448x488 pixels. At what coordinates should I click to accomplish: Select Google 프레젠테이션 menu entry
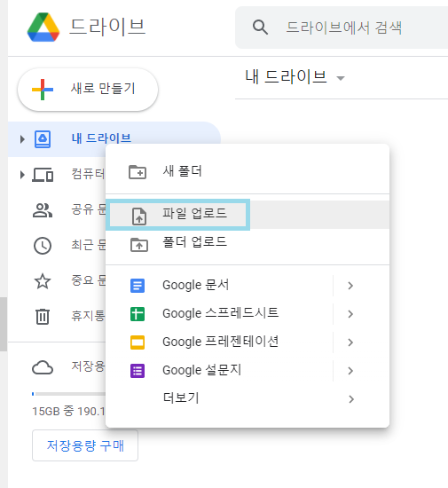248,342
